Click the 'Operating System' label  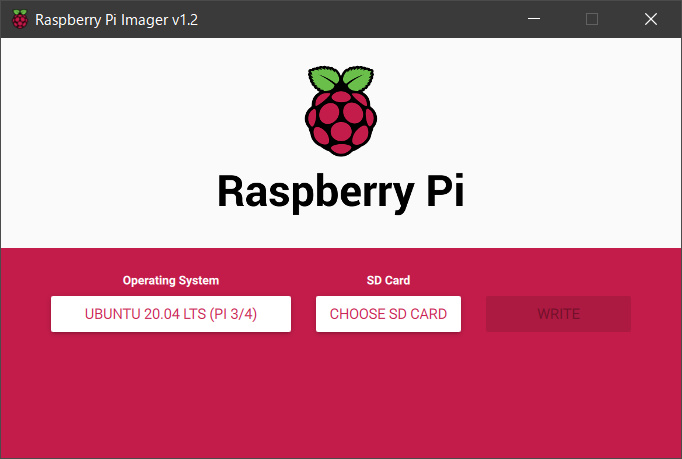[x=171, y=280]
